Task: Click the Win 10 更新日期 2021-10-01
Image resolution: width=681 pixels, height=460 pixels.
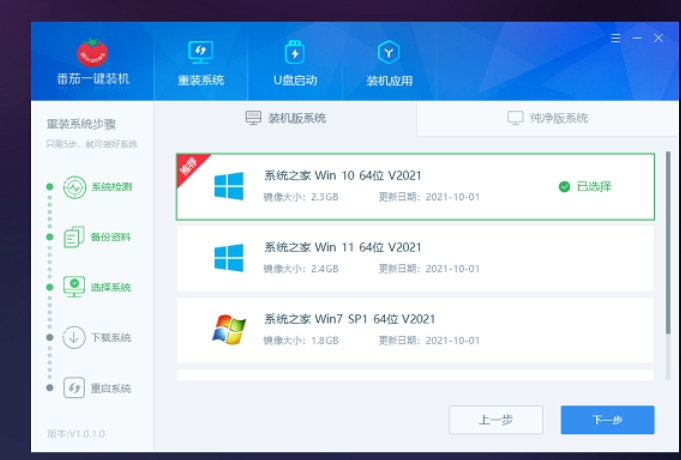Action: [x=429, y=197]
